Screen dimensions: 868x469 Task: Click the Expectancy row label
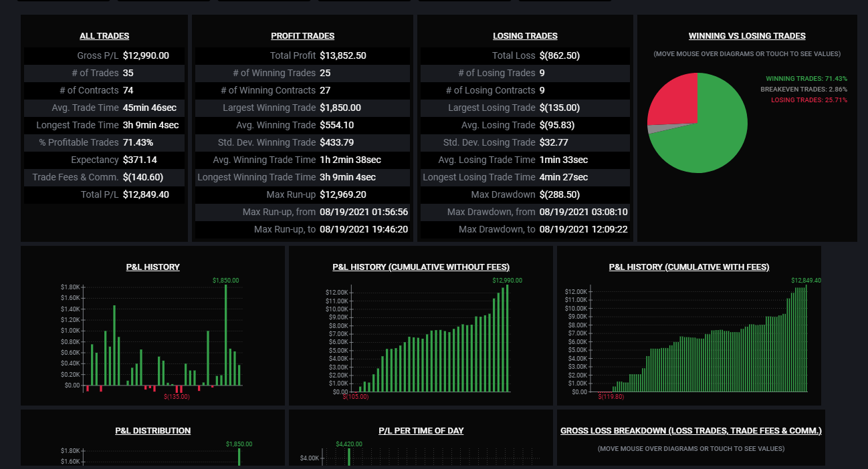point(95,160)
